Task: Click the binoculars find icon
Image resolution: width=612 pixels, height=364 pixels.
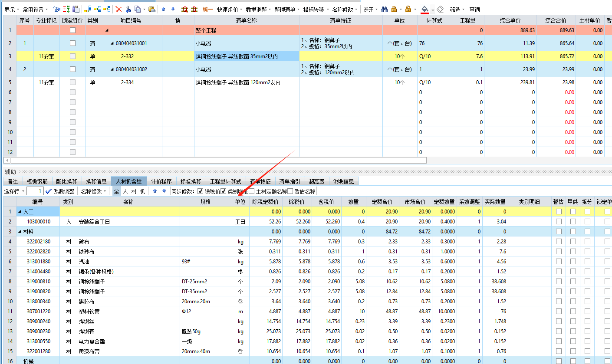Action: tap(385, 9)
